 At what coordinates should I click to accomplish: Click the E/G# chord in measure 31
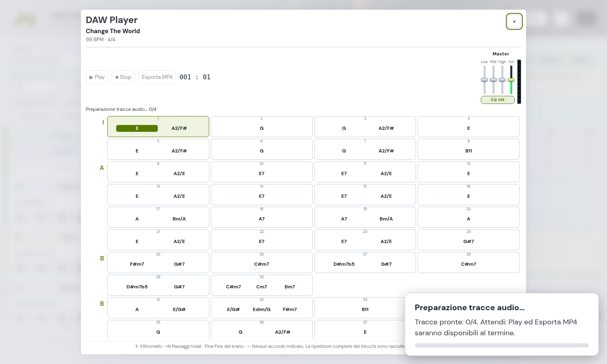[x=179, y=309]
